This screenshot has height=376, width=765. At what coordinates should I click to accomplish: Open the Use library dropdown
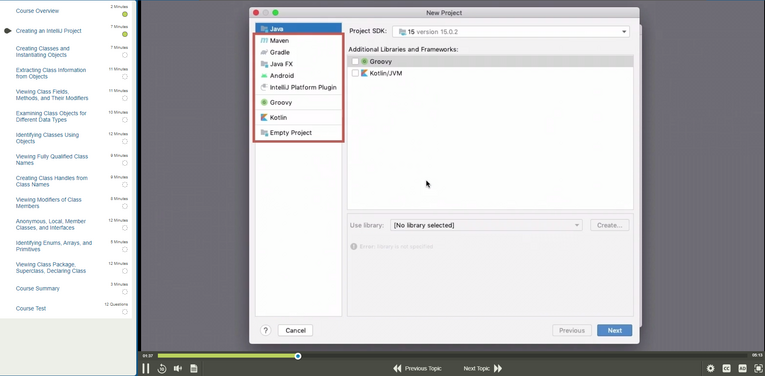point(486,225)
